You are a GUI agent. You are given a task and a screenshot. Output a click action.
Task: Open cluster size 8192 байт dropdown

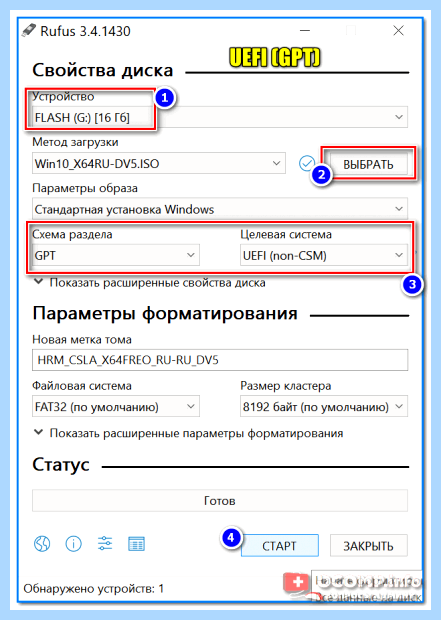[324, 406]
